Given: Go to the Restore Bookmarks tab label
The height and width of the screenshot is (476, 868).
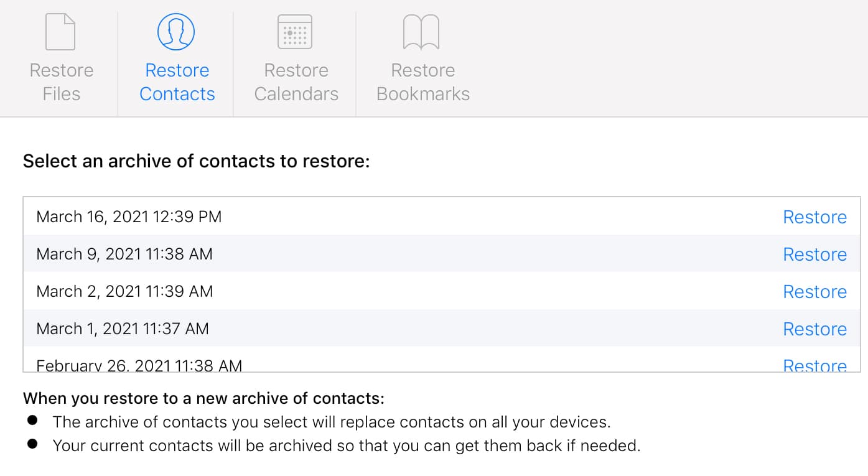Looking at the screenshot, I should coord(423,82).
